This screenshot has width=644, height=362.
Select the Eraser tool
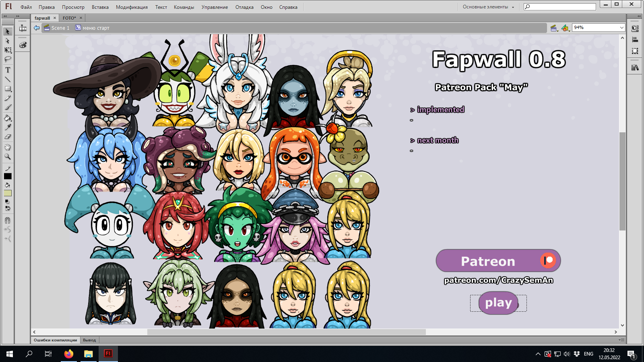point(8,137)
